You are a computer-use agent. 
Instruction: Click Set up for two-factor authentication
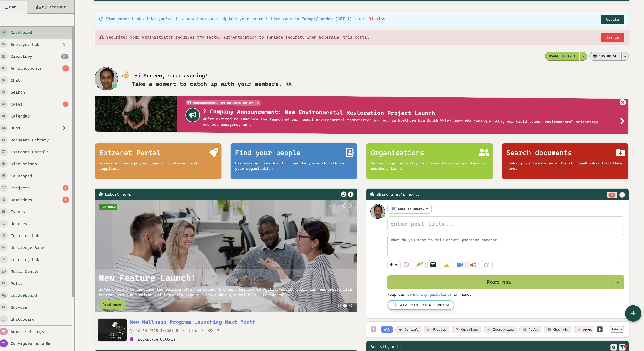click(x=612, y=38)
